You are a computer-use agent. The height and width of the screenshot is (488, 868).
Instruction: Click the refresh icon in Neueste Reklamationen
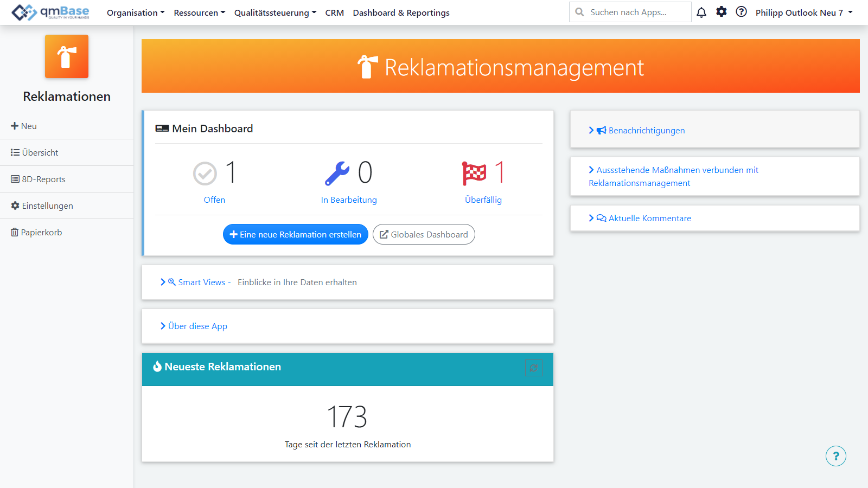coord(534,368)
